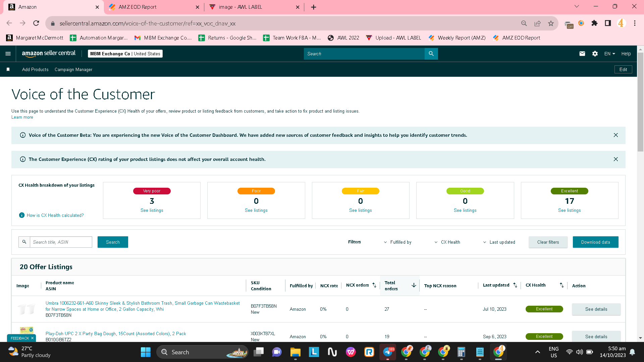Bookmark this page with the star icon
The width and height of the screenshot is (644, 362).
click(551, 23)
